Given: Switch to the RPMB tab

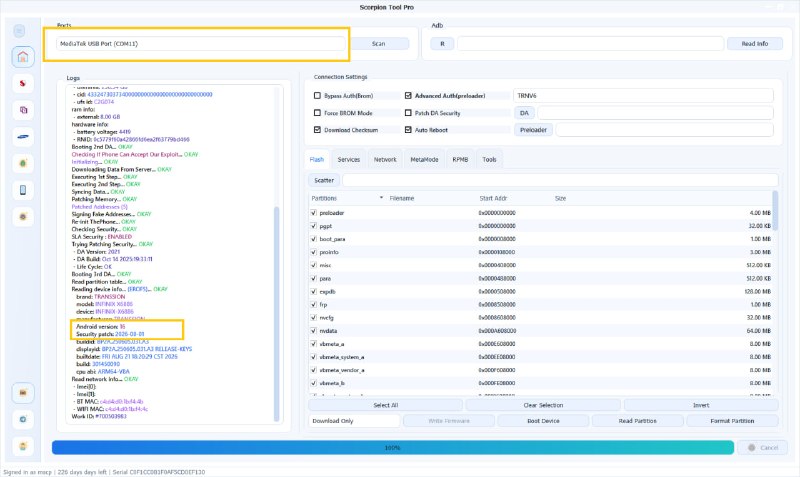Looking at the screenshot, I should tap(460, 160).
